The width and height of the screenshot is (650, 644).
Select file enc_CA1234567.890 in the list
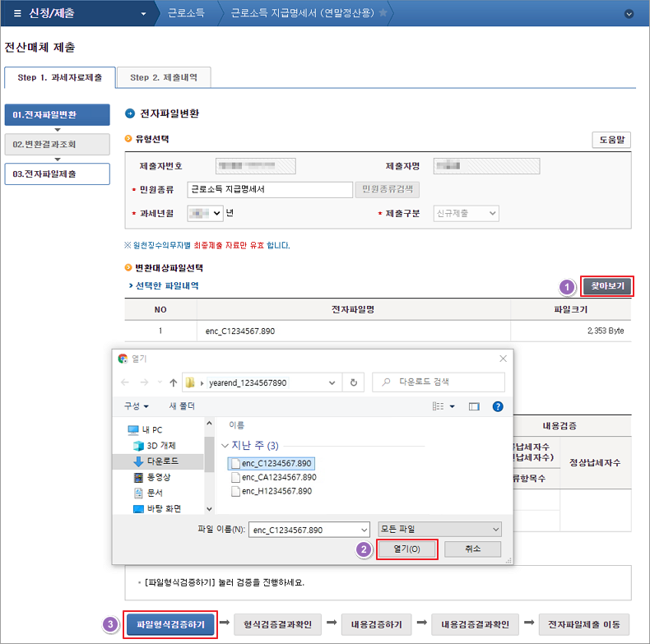point(278,477)
